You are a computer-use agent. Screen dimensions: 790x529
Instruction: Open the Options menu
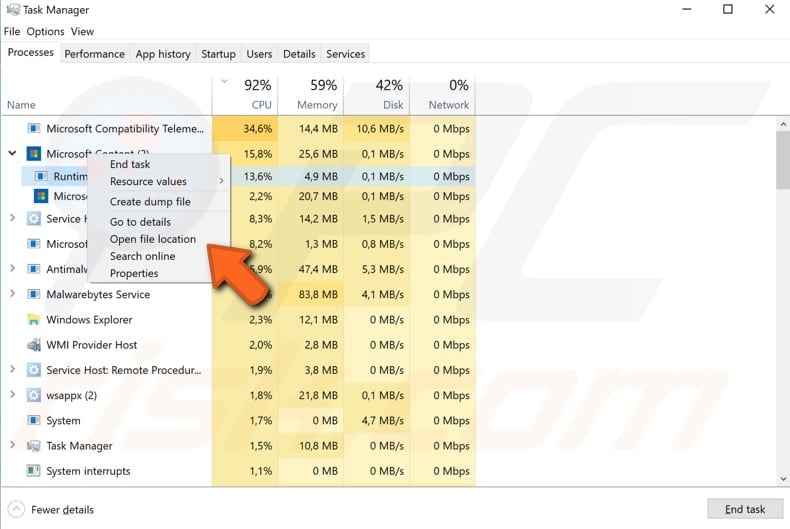45,31
